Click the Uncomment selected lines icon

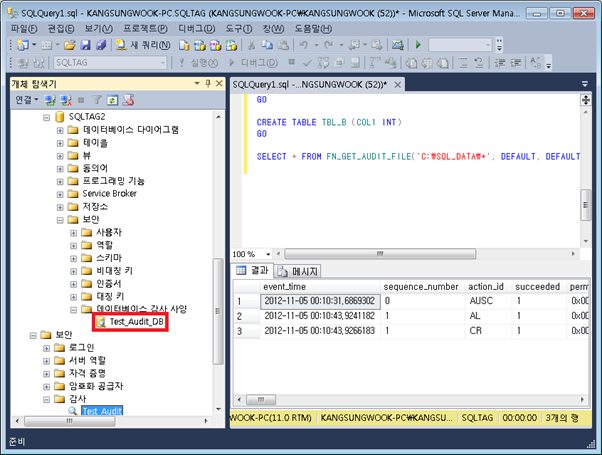point(479,63)
